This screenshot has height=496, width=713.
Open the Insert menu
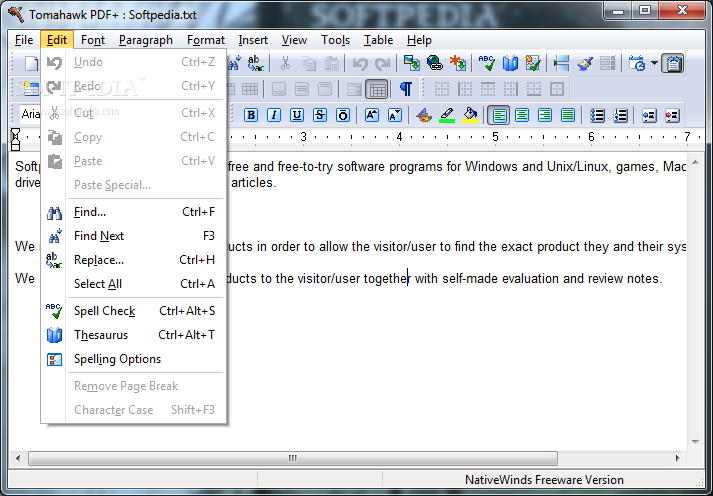(253, 40)
